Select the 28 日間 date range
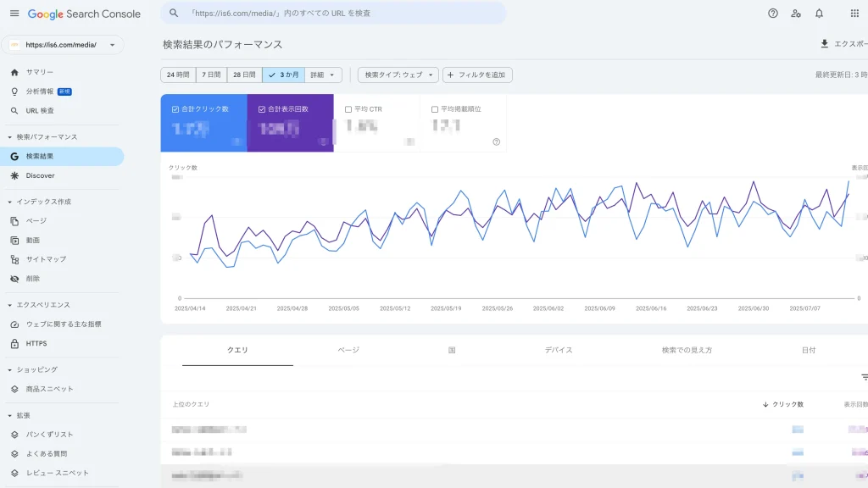The image size is (868, 488). pos(244,75)
